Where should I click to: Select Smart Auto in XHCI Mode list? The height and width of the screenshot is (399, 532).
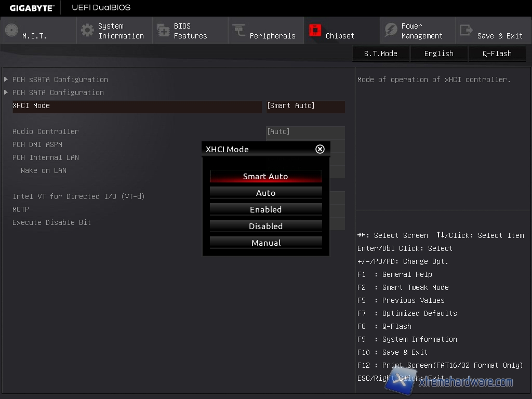pyautogui.click(x=265, y=177)
